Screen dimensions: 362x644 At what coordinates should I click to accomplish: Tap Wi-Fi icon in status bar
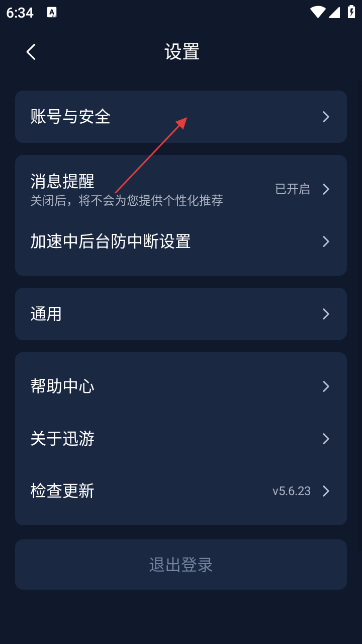tap(318, 12)
